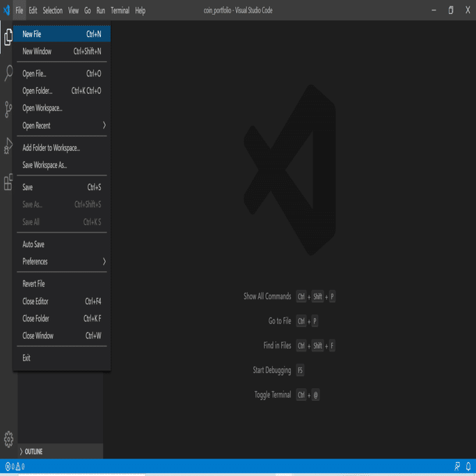Click the Go to File hint text
This screenshot has height=476, width=476.
[x=280, y=321]
